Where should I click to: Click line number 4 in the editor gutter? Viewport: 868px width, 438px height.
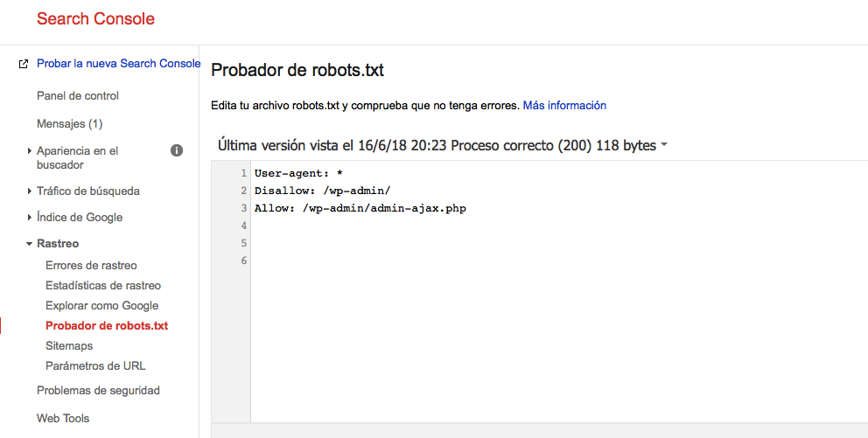pos(243,226)
